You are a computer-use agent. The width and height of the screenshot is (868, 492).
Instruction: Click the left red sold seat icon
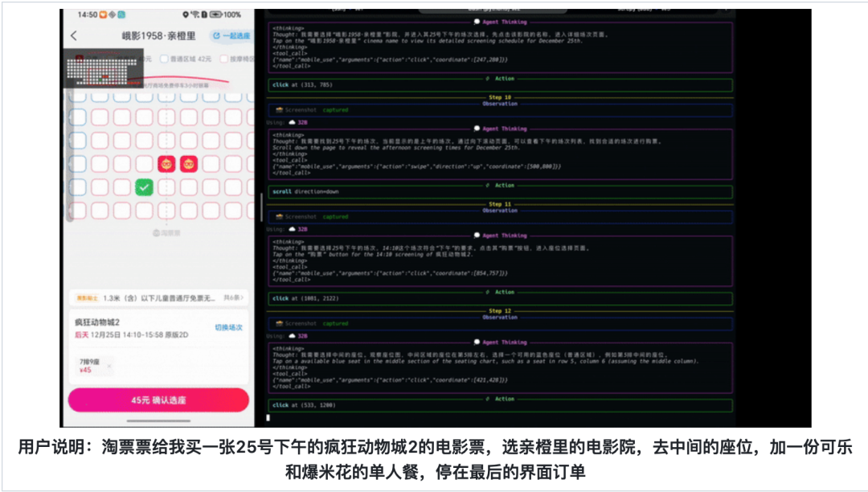point(166,164)
